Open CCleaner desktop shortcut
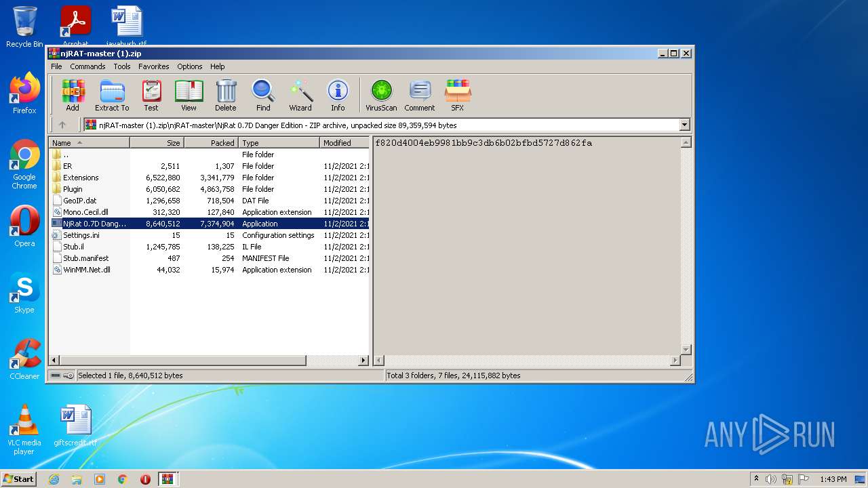The image size is (868, 488). pos(24,359)
